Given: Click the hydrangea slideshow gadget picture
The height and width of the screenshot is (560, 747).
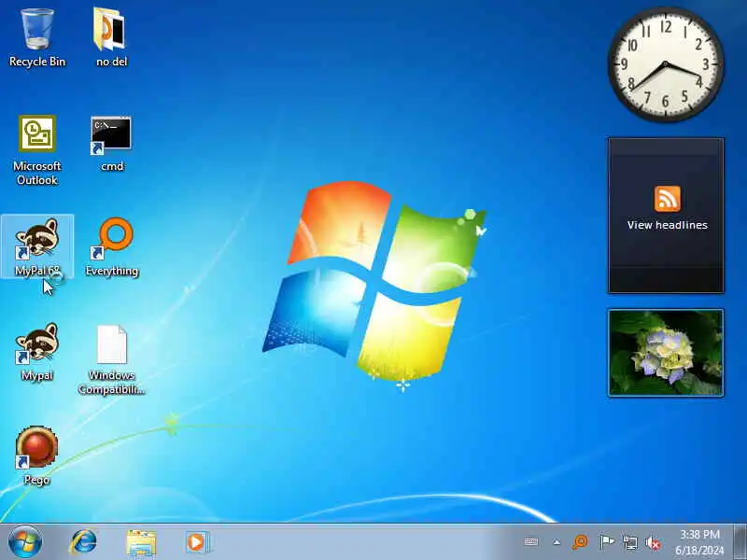Looking at the screenshot, I should click(x=666, y=353).
